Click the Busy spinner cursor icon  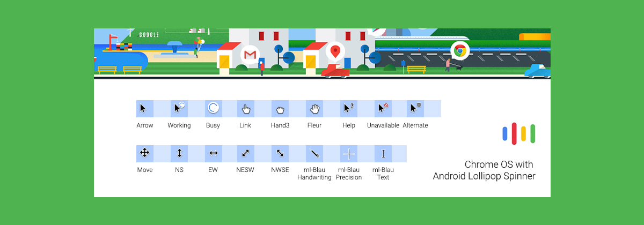coord(214,109)
